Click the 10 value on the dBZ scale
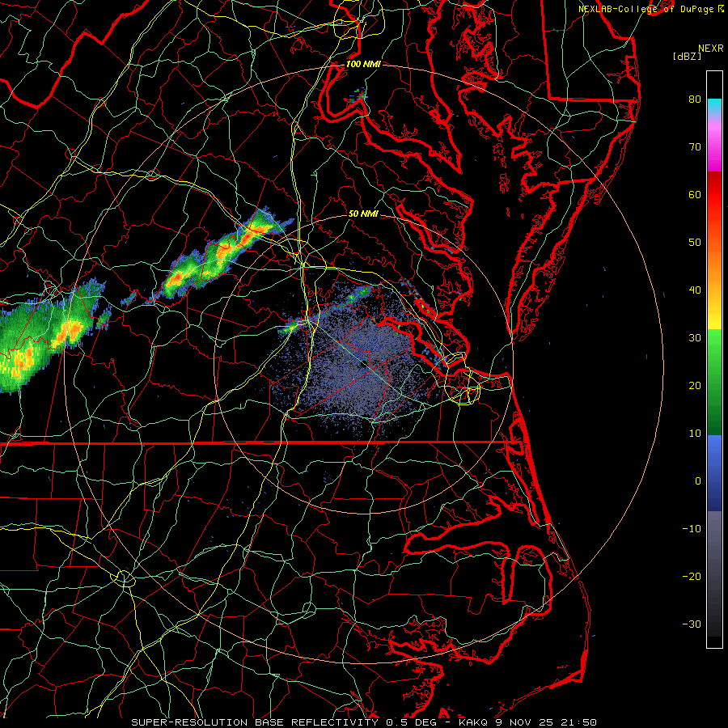Screen dimensions: 728x728 [x=695, y=434]
